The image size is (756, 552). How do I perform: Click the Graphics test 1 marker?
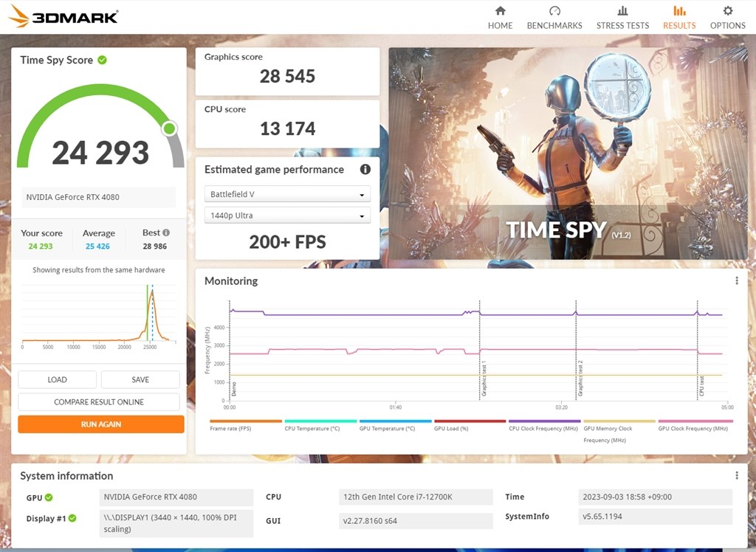click(x=484, y=379)
